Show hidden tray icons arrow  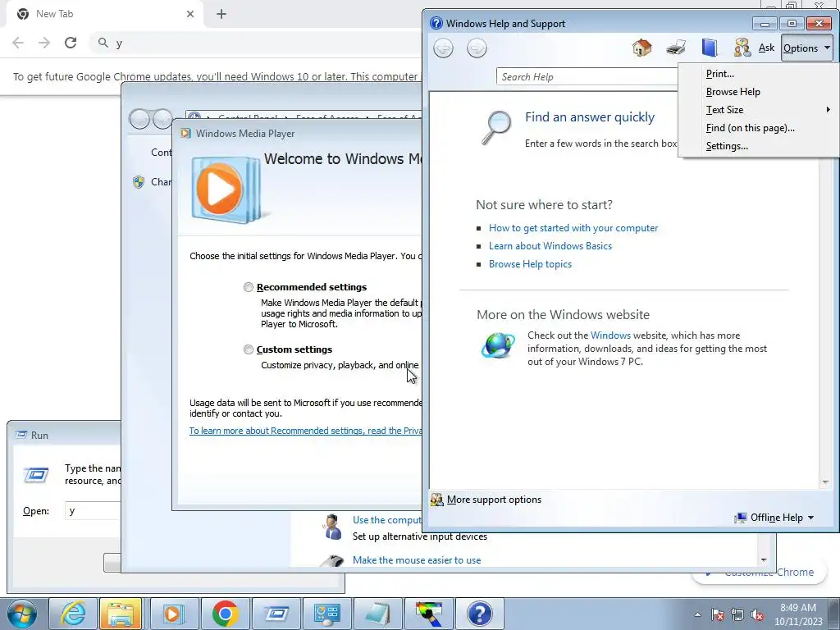coord(697,615)
